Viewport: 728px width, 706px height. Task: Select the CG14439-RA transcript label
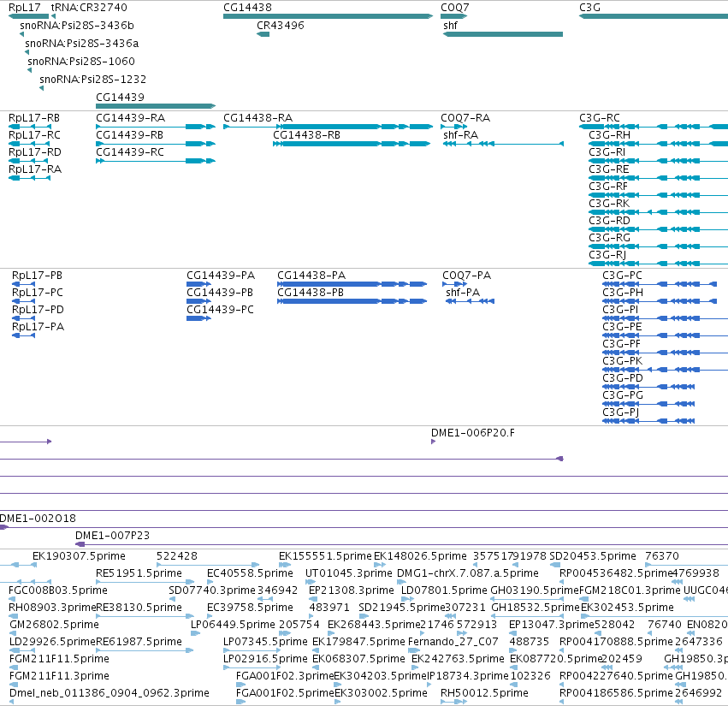131,118
